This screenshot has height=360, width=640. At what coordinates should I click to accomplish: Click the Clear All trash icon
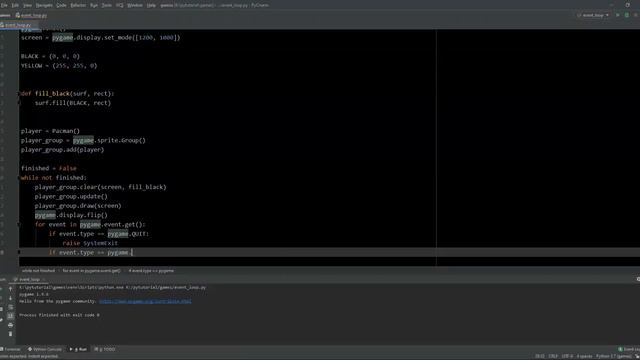coord(11,334)
